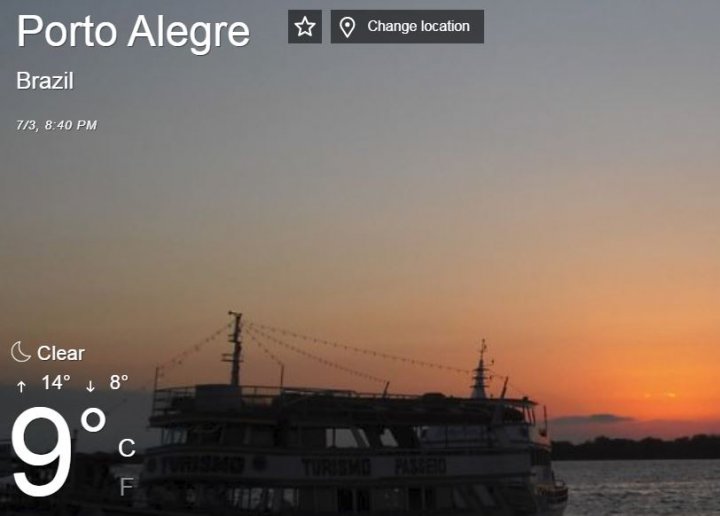Add Porto Alegre to favorites with star

[305, 27]
